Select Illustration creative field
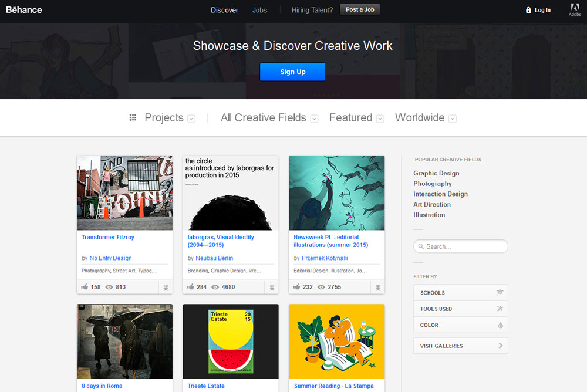Screen dimensions: 587x392 429,215
